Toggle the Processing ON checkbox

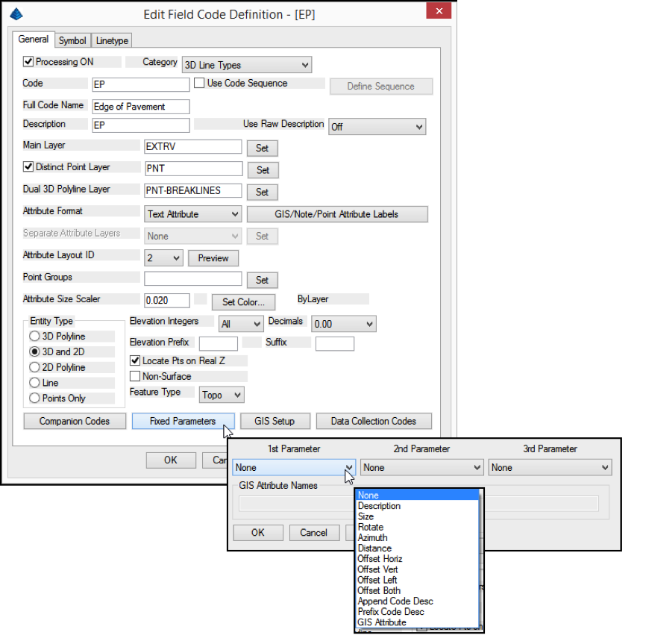tap(28, 62)
